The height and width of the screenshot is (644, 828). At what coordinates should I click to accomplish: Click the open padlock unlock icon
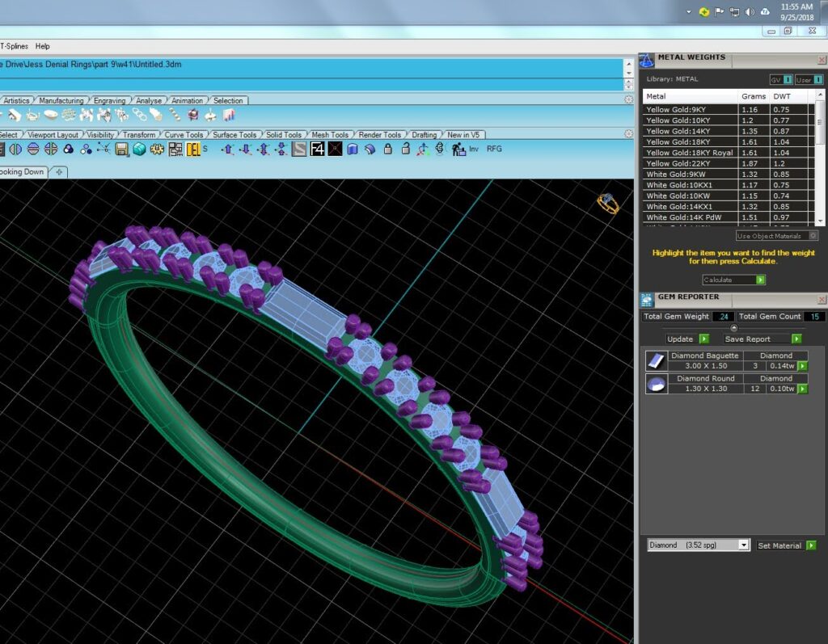point(406,149)
